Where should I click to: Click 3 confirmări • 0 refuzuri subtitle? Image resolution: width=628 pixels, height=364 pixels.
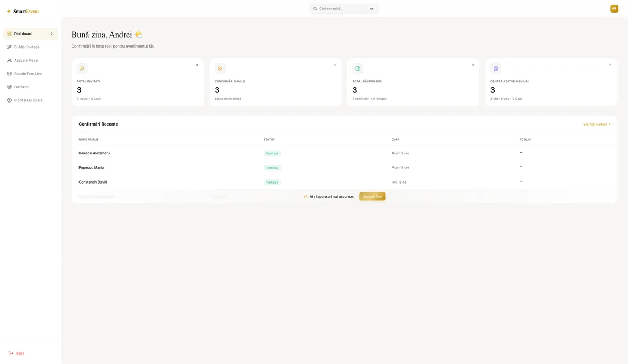point(369,99)
